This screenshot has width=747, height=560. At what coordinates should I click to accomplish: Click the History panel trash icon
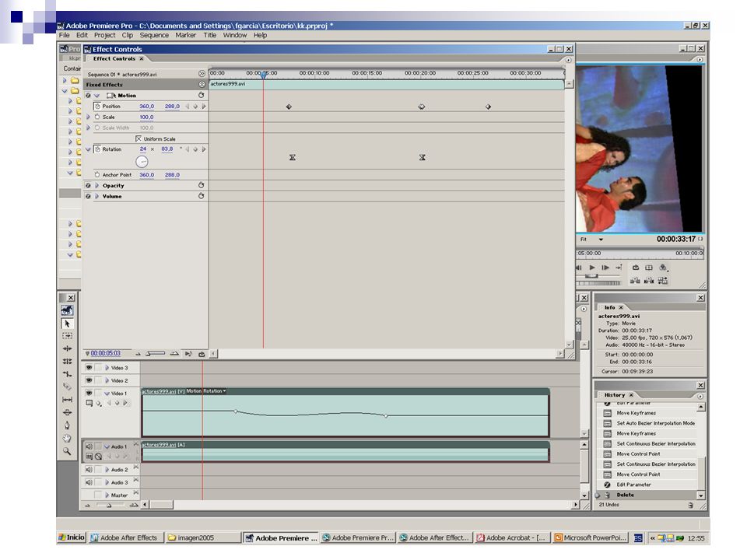coord(690,505)
